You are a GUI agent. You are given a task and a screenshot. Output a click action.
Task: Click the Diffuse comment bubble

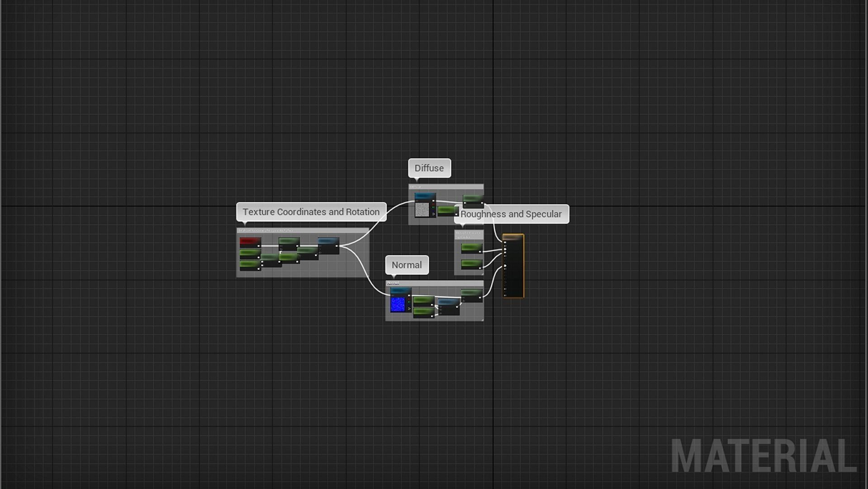click(429, 168)
